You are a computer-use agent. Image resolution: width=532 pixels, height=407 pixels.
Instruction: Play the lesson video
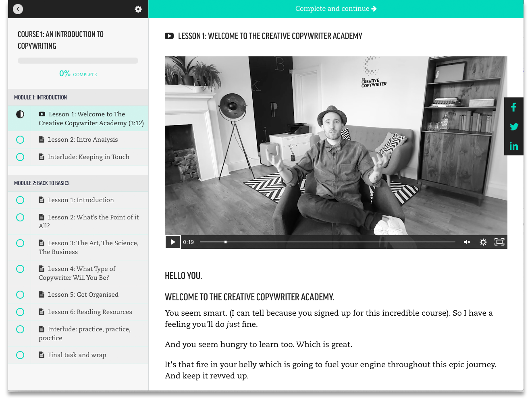173,242
